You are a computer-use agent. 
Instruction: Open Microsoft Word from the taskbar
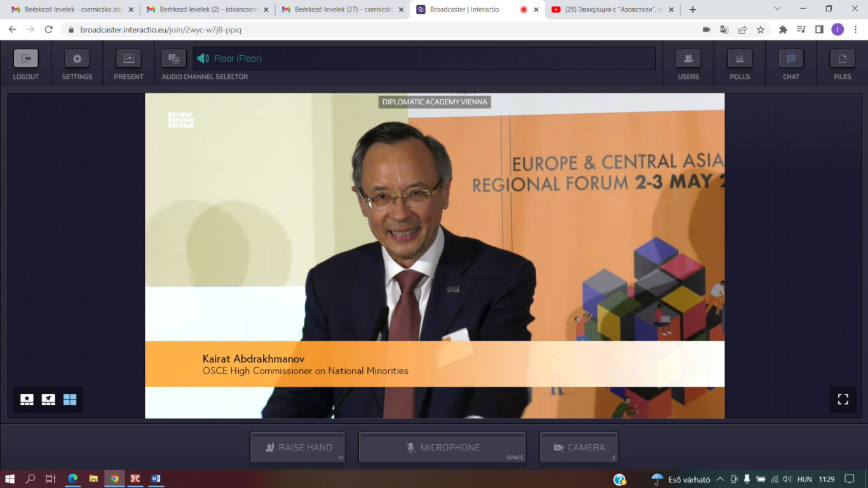(156, 478)
